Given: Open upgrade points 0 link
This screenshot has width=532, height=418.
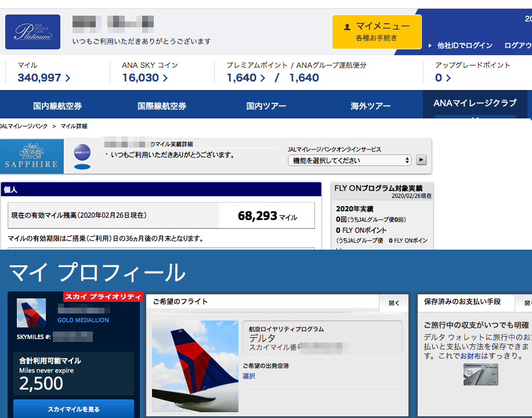Looking at the screenshot, I should click(x=443, y=78).
